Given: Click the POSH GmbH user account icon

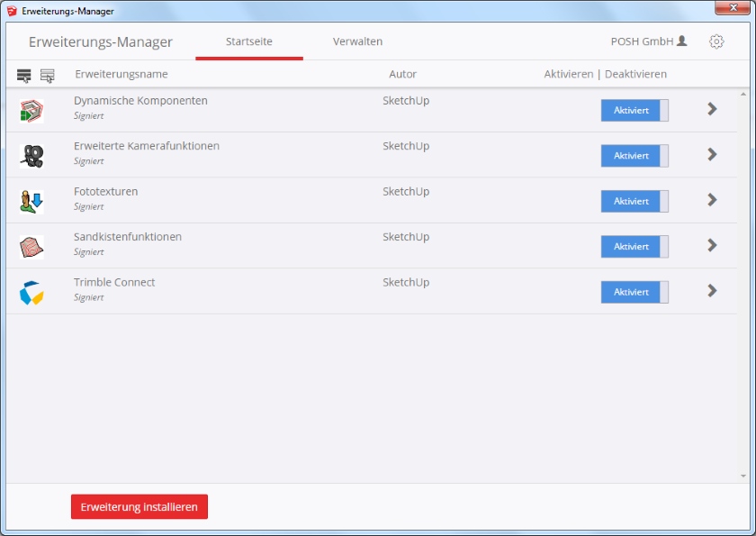Looking at the screenshot, I should tap(681, 41).
